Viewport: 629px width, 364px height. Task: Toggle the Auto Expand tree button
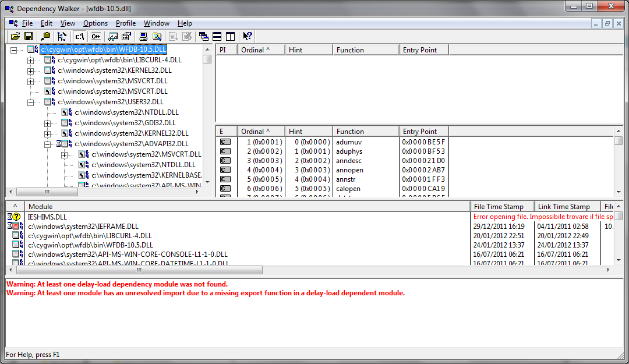[x=62, y=36]
